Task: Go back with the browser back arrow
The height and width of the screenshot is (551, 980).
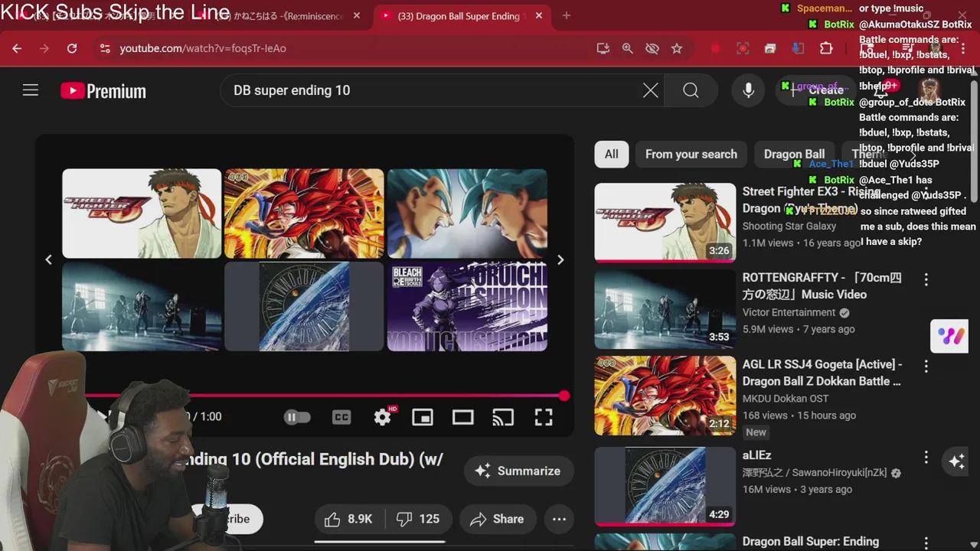Action: coord(17,48)
